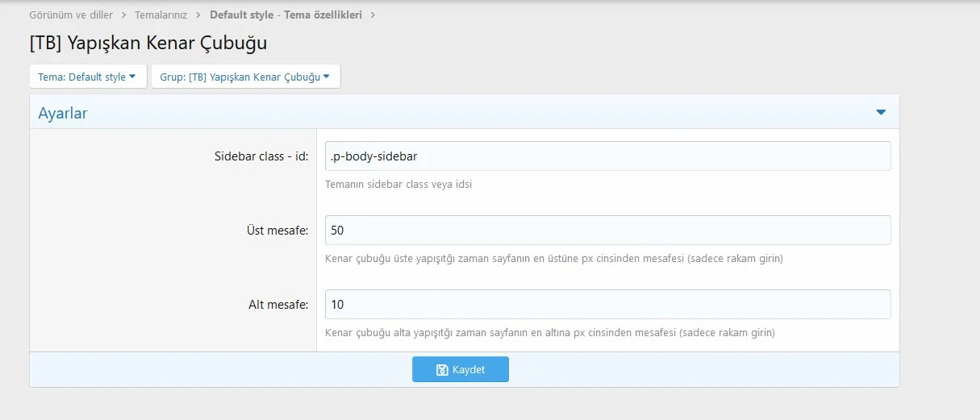Go to the "Görünüm ve diller" breadcrumb
Screen dimensions: 980x420
71,15
